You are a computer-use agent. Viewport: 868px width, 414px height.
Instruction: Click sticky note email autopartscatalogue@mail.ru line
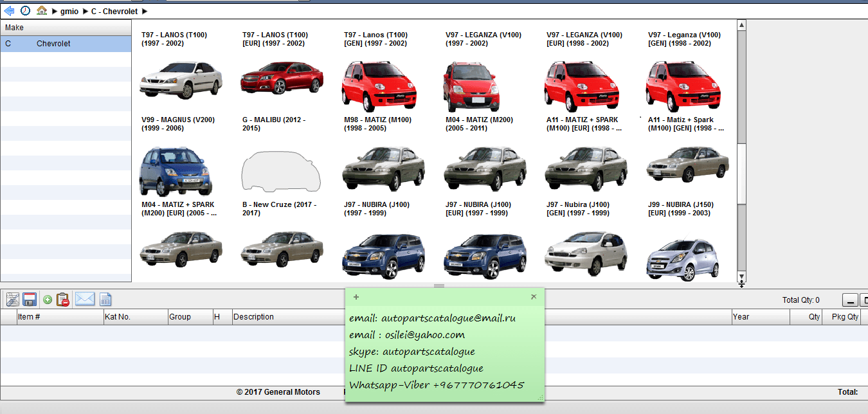point(432,318)
